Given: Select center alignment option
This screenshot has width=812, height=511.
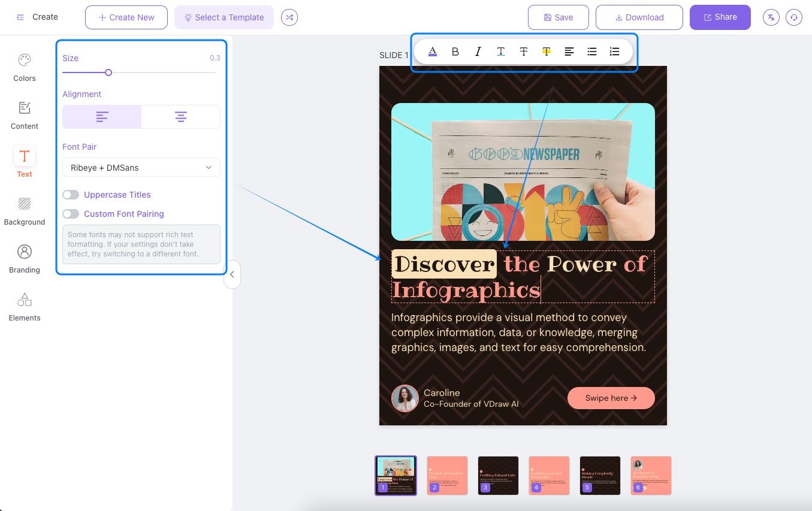Looking at the screenshot, I should [x=180, y=117].
